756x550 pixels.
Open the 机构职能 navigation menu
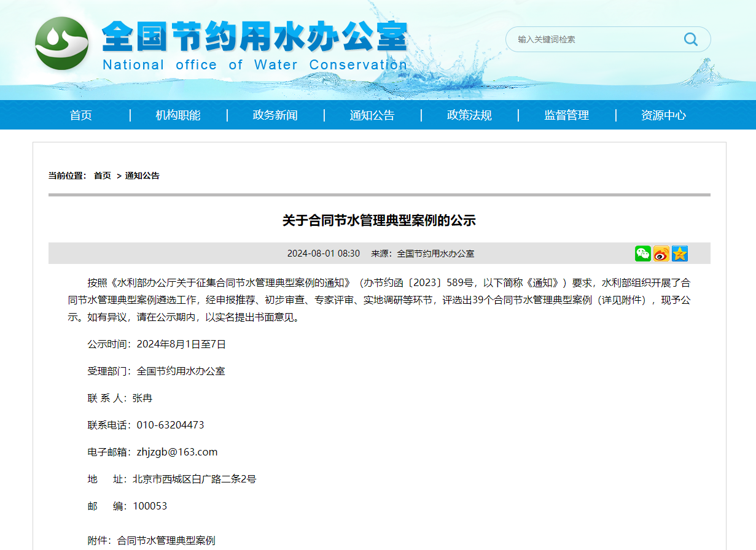pos(178,115)
